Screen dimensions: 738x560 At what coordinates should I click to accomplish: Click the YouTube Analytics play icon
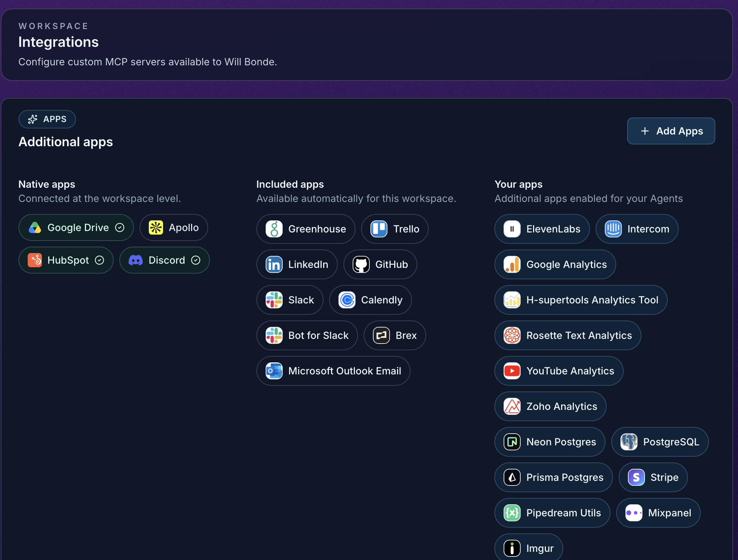512,371
